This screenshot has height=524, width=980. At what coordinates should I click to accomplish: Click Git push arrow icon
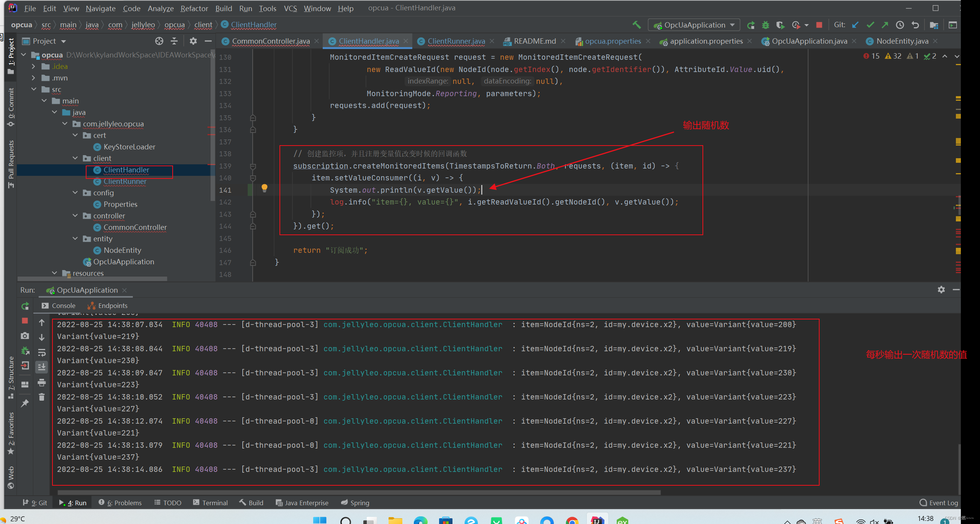[885, 25]
